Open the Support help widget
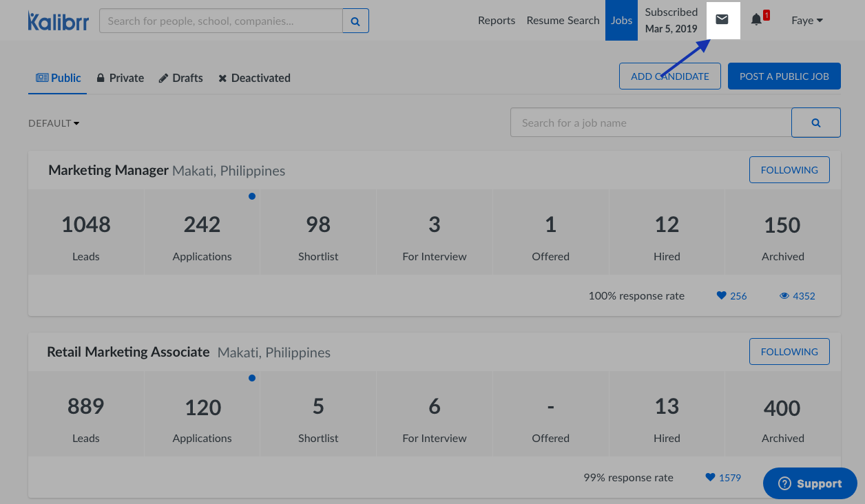Screen dimensions: 865x504 (x=810, y=484)
